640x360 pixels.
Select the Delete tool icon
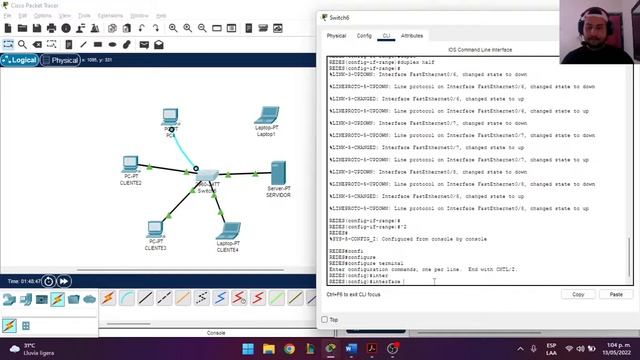37,44
